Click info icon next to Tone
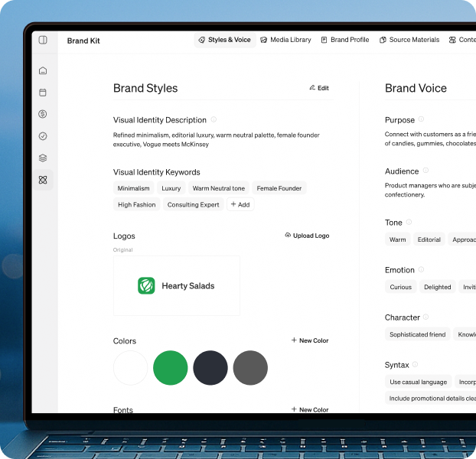This screenshot has width=476, height=459. (x=409, y=222)
